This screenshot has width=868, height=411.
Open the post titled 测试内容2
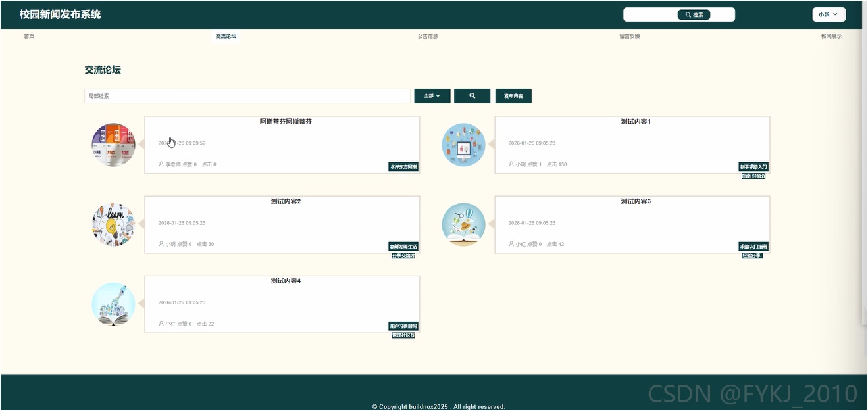point(286,201)
